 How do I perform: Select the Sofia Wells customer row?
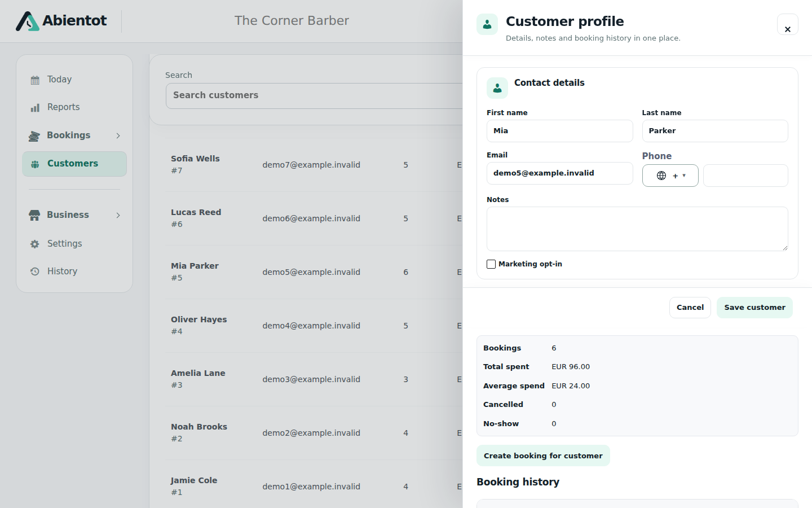click(314, 165)
